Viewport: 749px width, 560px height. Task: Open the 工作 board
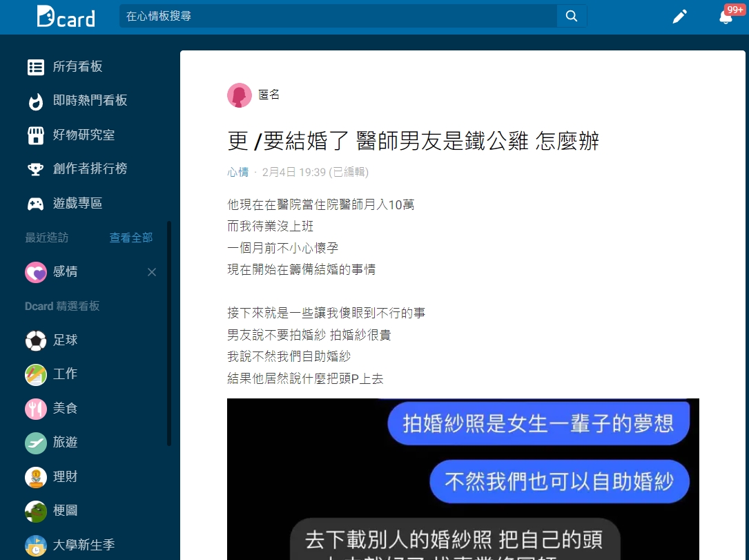click(x=65, y=374)
